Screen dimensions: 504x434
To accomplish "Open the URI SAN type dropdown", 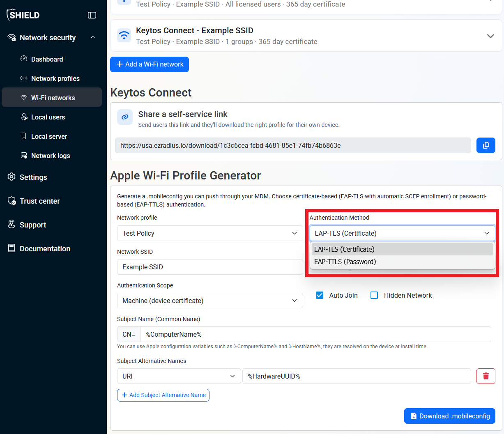I will (x=179, y=376).
